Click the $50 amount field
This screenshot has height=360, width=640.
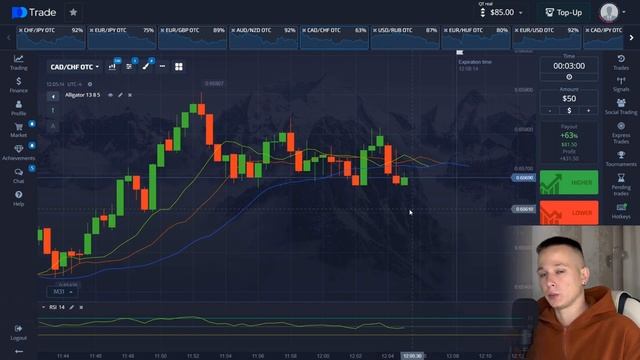tap(569, 98)
